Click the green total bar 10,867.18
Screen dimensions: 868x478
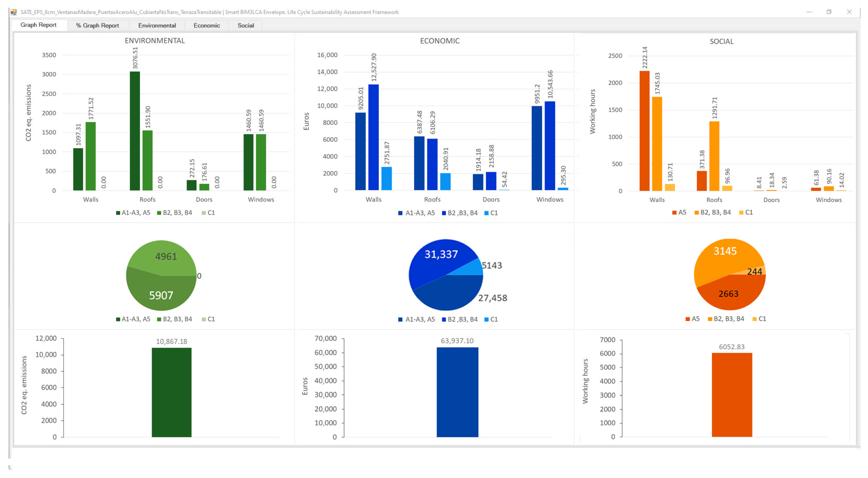pos(171,392)
